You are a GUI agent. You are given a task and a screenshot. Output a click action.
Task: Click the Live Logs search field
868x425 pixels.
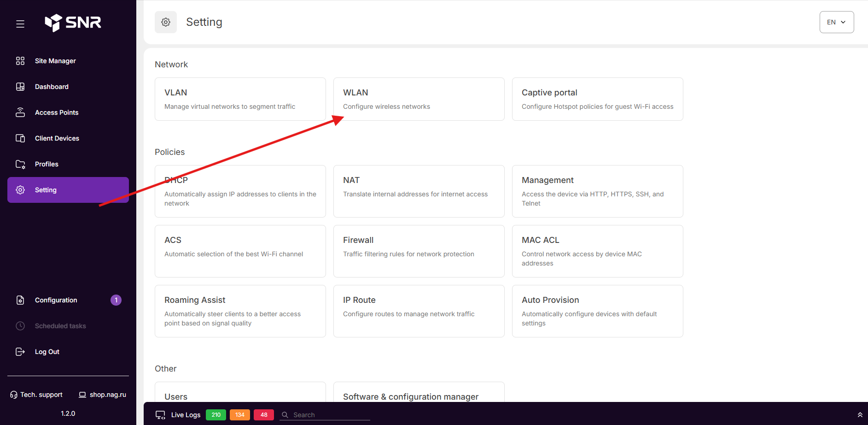tap(325, 415)
